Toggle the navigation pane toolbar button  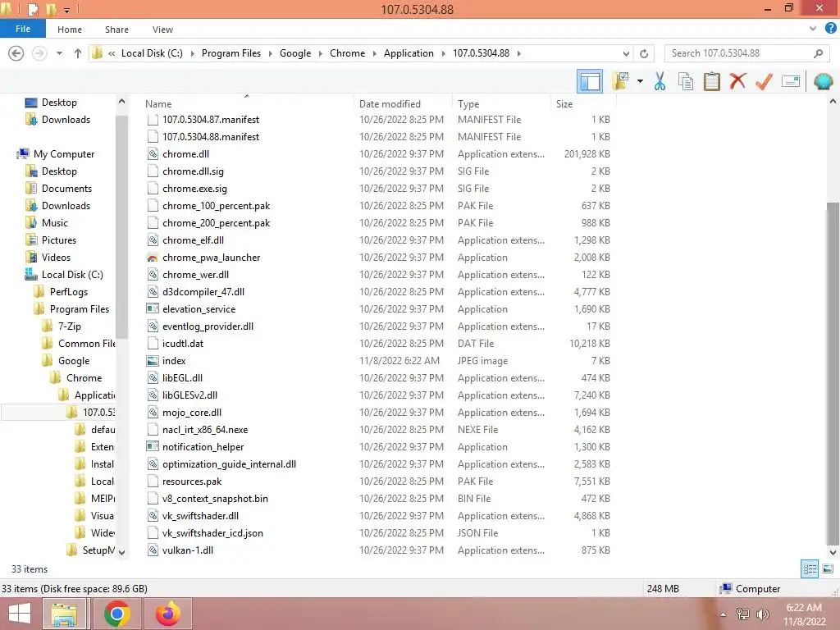point(589,81)
